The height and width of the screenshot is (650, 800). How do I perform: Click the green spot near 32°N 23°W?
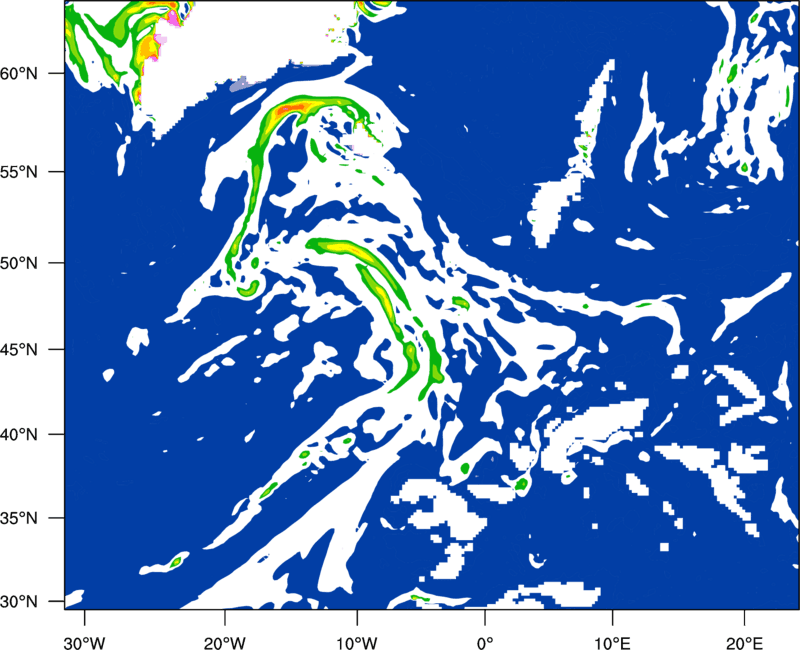click(x=176, y=562)
